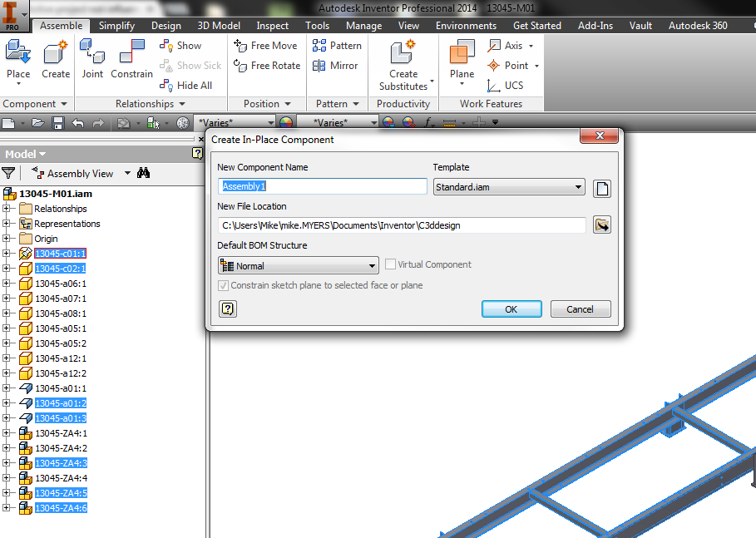Click OK in Create In-Place Component dialog
The height and width of the screenshot is (538, 756).
pos(511,309)
